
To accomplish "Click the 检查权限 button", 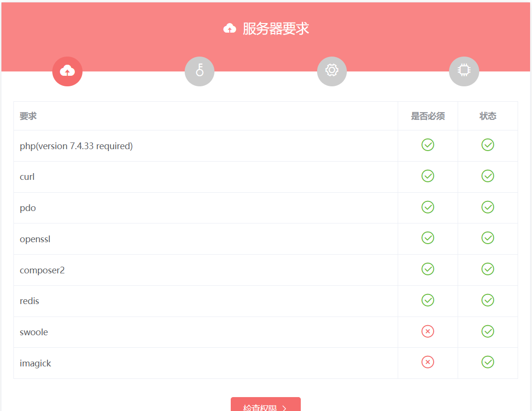I will coord(266,405).
